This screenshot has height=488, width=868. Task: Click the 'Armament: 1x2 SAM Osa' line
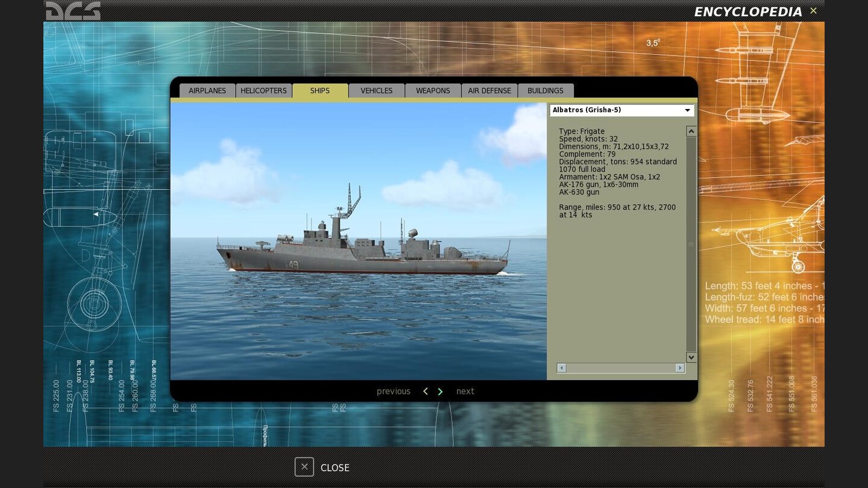click(609, 177)
